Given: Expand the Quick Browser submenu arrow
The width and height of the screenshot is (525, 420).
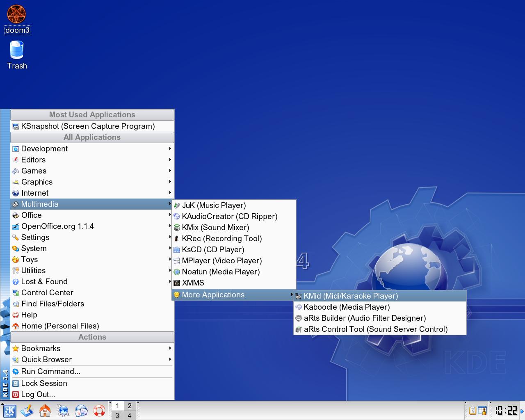Looking at the screenshot, I should coord(170,359).
